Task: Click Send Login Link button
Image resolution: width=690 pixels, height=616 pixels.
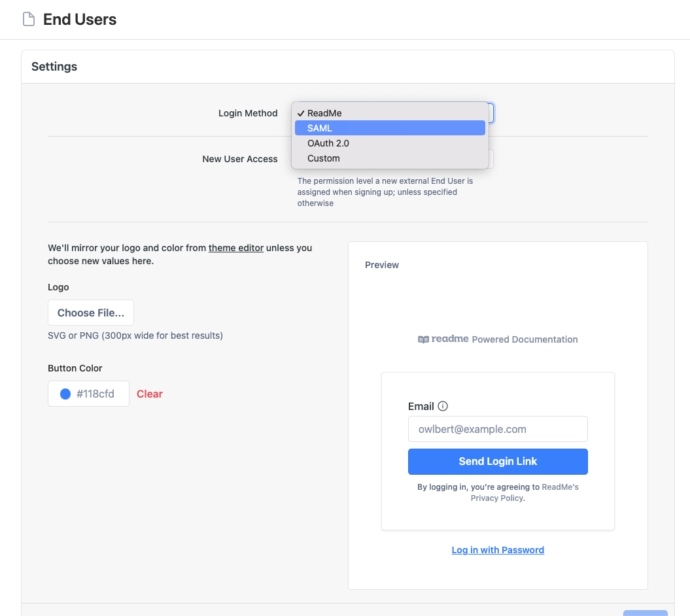Action: (x=498, y=461)
